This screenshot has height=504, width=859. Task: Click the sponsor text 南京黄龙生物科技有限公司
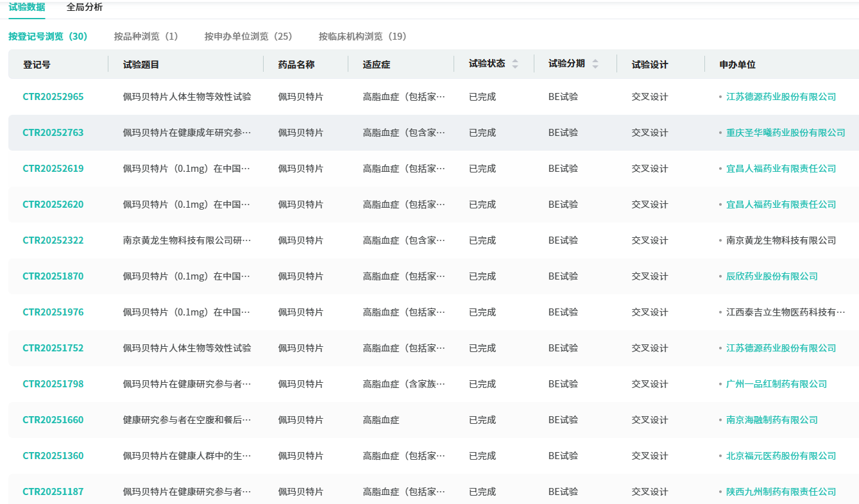[781, 240]
